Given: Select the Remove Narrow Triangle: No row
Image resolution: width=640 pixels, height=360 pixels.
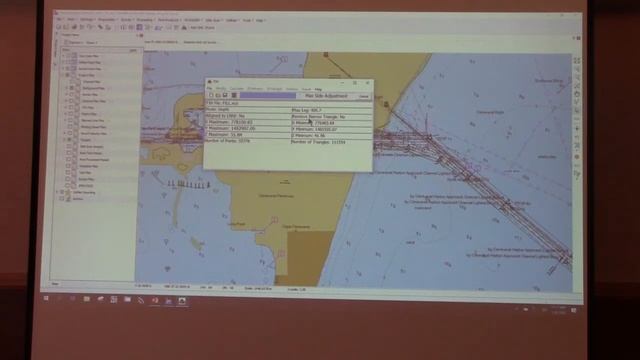Looking at the screenshot, I should click(331, 116).
